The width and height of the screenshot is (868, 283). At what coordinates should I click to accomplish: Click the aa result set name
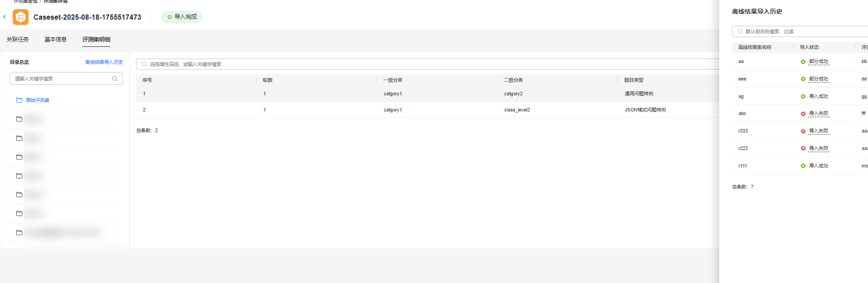click(x=741, y=62)
